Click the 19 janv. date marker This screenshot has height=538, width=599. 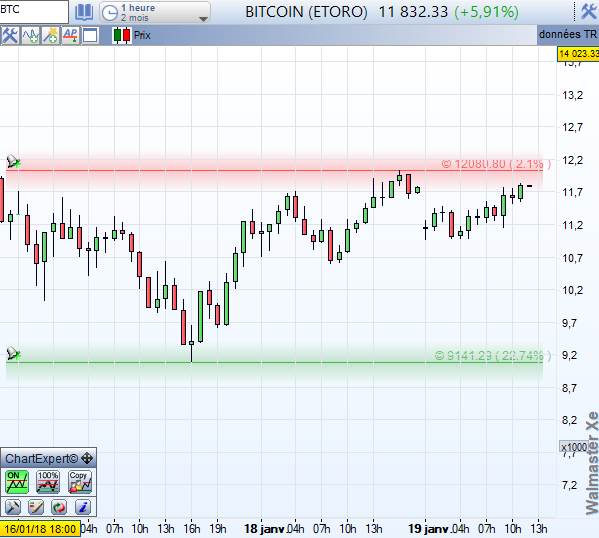point(429,529)
